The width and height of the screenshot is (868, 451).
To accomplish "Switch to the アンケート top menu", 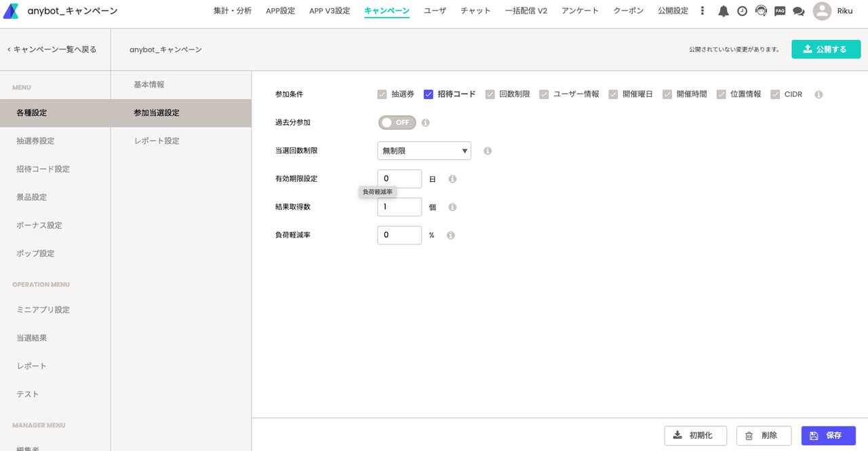I will (x=580, y=11).
